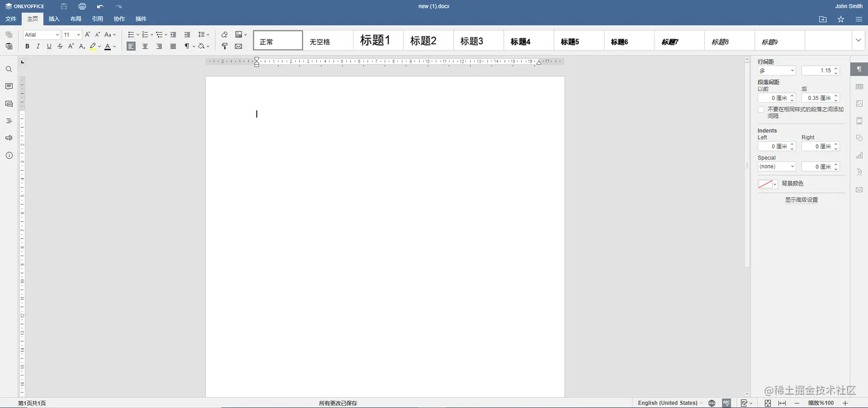Select the Copy Style (format painter) tool
The image size is (868, 408).
tap(224, 46)
